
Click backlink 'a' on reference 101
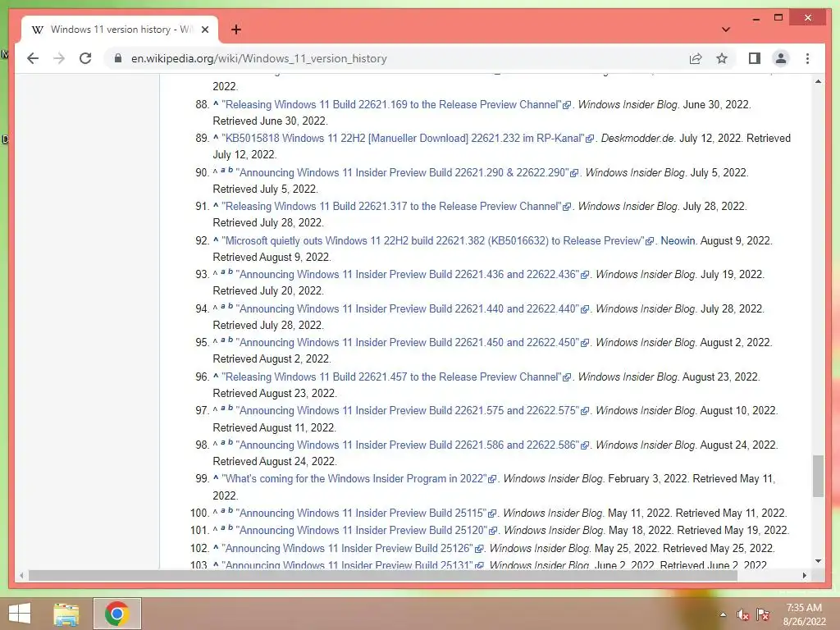coord(223,527)
